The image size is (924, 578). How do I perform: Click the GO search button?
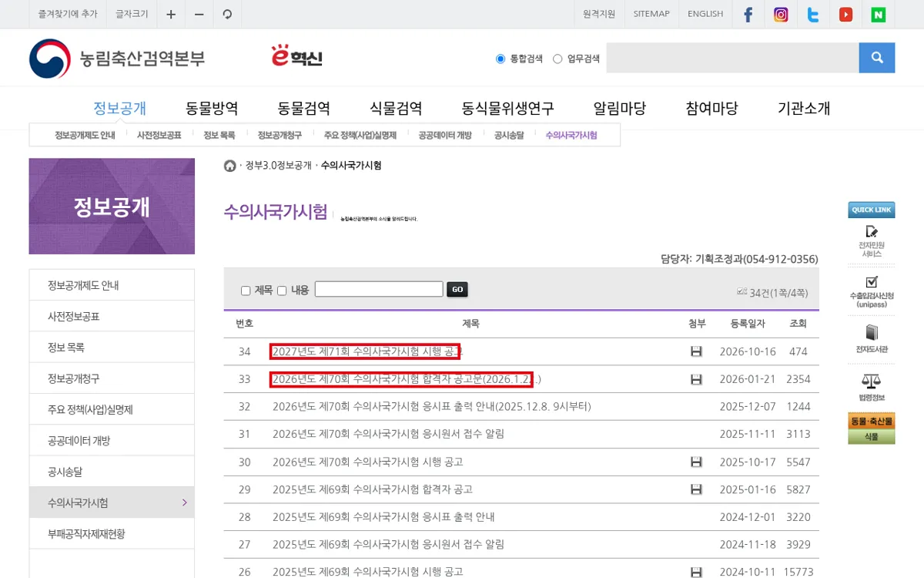coord(457,290)
